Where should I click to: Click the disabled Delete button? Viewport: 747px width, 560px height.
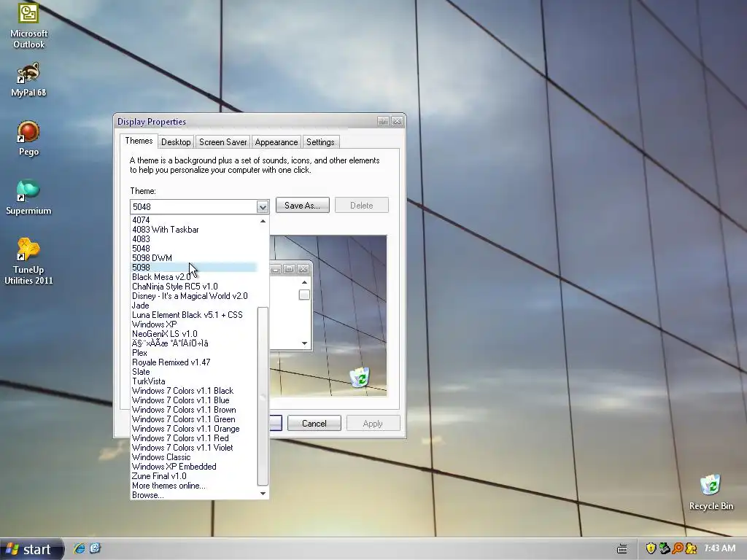click(x=362, y=205)
